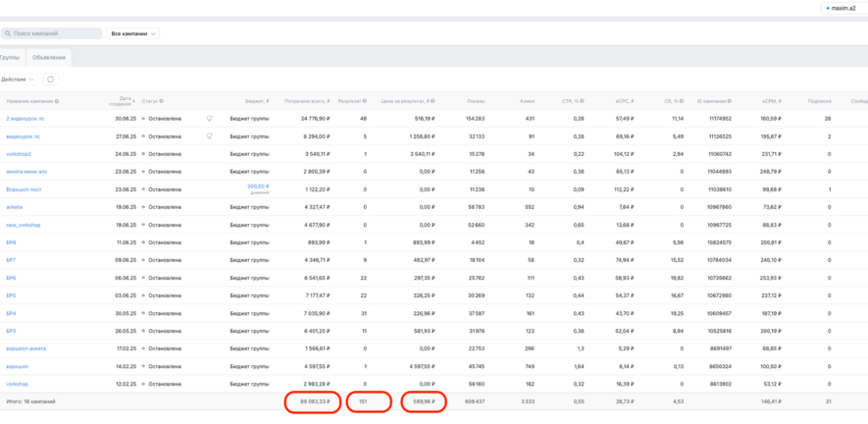Click the lightbulb recommendation icon for 2 видеоурок лс
Viewport: 868px width, 424px height.
pyautogui.click(x=209, y=118)
